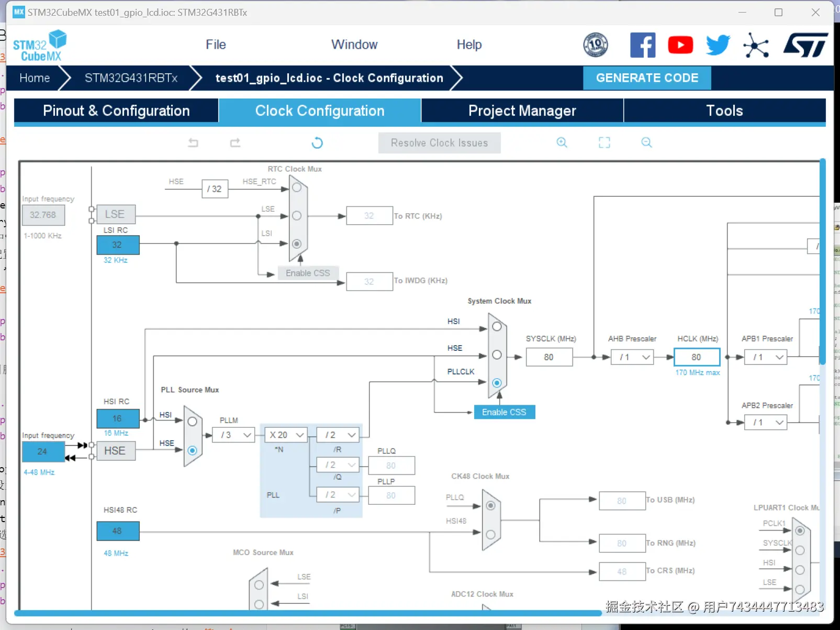Switch to Pinout & Configuration tab
This screenshot has width=840, height=630.
pyautogui.click(x=116, y=111)
